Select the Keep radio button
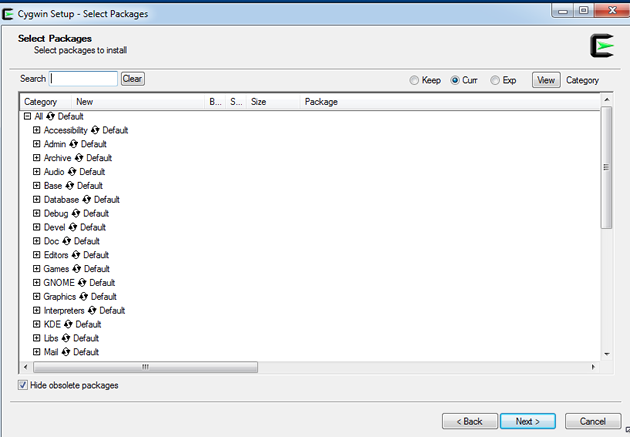This screenshot has width=630, height=437. click(x=414, y=80)
